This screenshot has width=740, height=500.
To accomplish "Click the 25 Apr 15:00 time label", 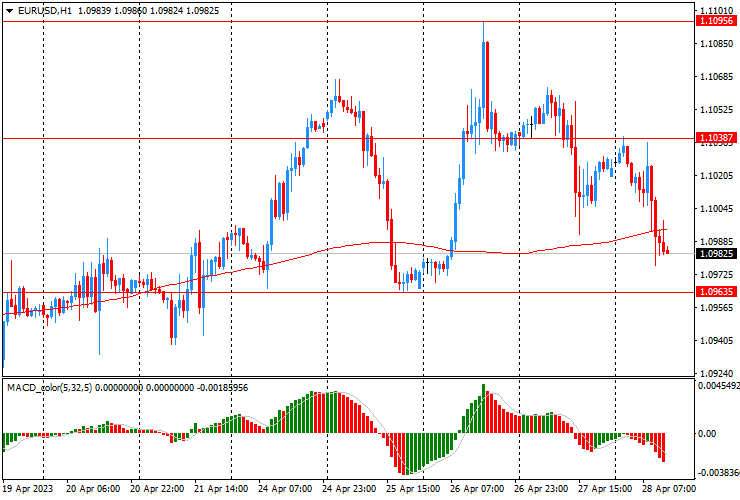I will 413,489.
